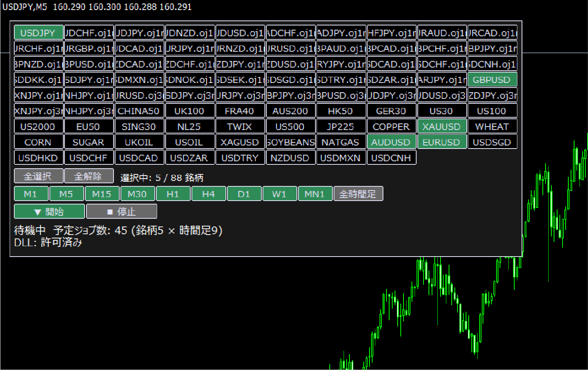The height and width of the screenshot is (370, 588).
Task: Disable the M1 timeframe
Action: pos(31,194)
